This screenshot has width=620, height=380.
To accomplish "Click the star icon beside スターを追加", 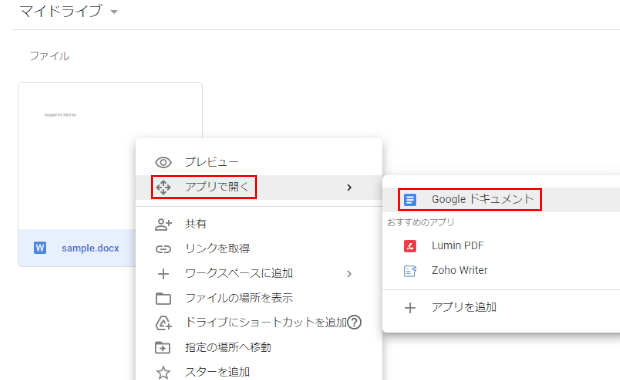I will [163, 372].
